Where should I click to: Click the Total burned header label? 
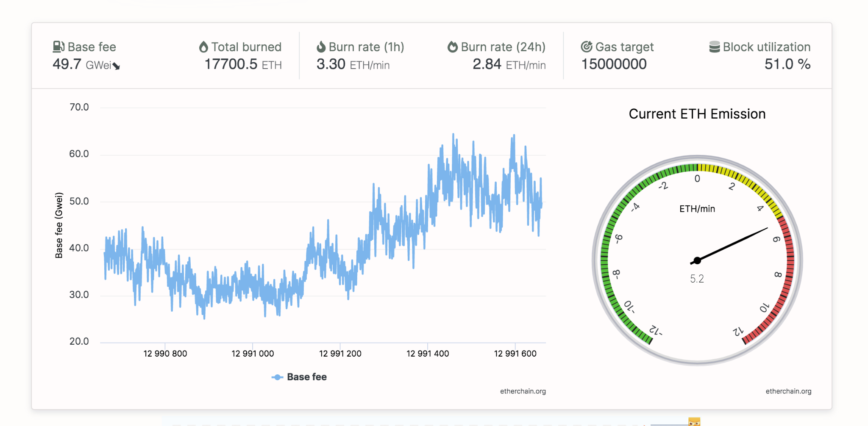pyautogui.click(x=246, y=47)
